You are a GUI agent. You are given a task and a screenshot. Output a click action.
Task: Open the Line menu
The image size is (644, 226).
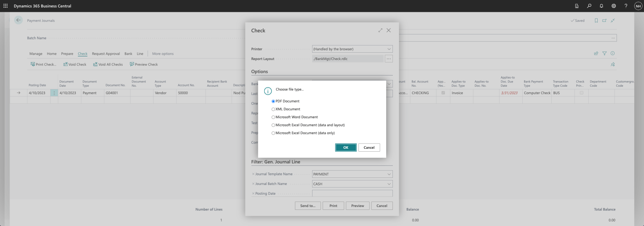coord(140,54)
